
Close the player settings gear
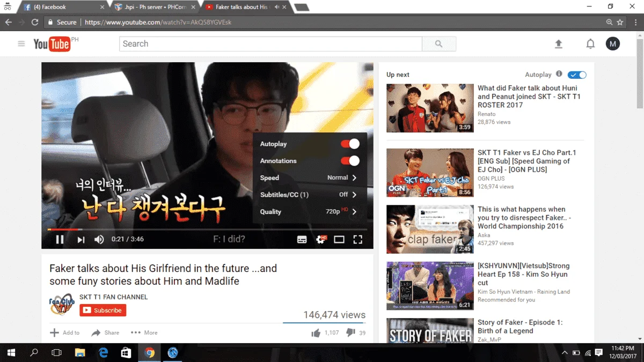pyautogui.click(x=321, y=239)
